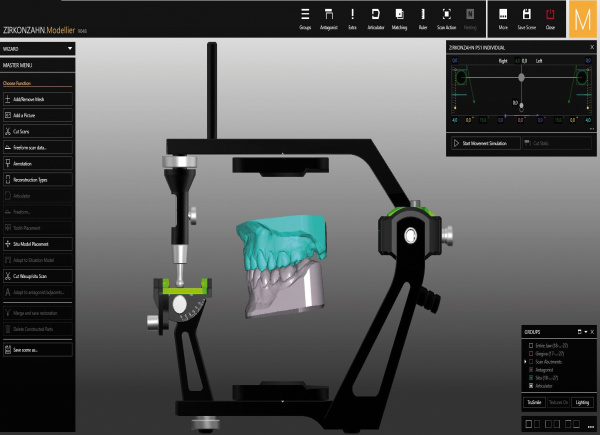Click Save scene as button
This screenshot has width=600, height=435.
coord(38,350)
